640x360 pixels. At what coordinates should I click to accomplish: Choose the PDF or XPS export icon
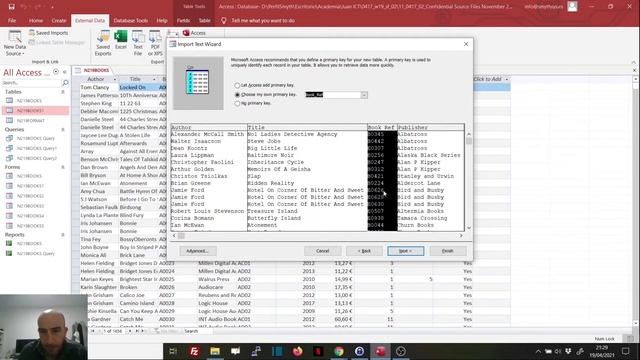(155, 43)
